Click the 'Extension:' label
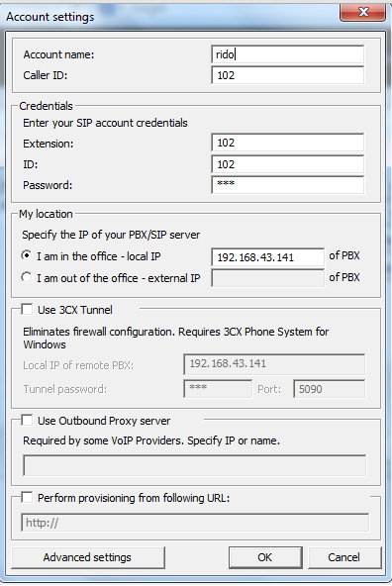 click(x=49, y=144)
